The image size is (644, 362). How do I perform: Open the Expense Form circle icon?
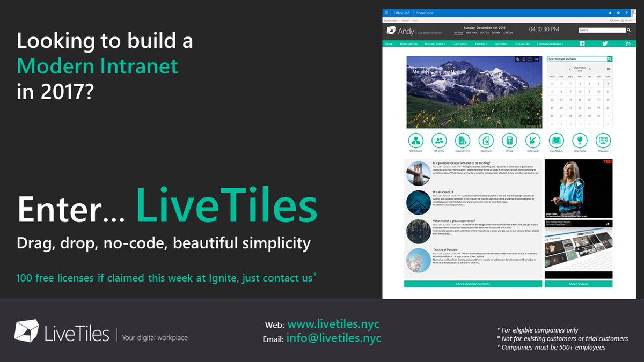(x=463, y=141)
